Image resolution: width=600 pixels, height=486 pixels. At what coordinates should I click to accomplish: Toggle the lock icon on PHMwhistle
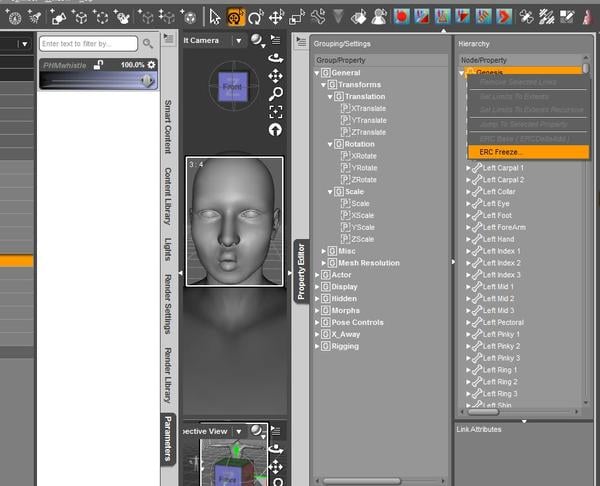pos(99,64)
